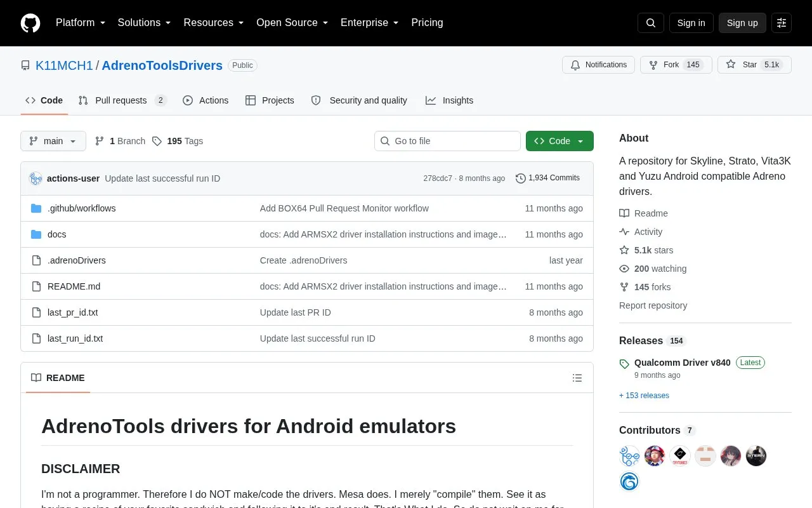Image resolution: width=812 pixels, height=508 pixels.
Task: Click the README outline list icon
Action: pos(577,378)
